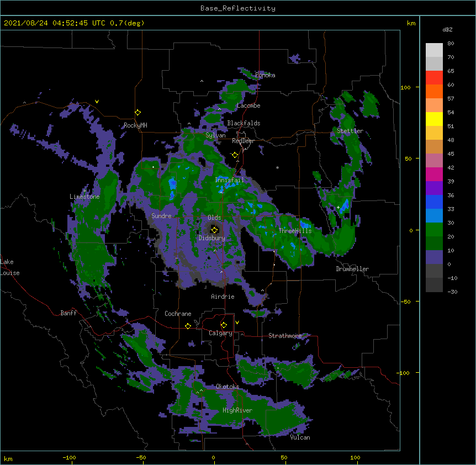
Task: Click the Olds city label
Action: point(214,218)
